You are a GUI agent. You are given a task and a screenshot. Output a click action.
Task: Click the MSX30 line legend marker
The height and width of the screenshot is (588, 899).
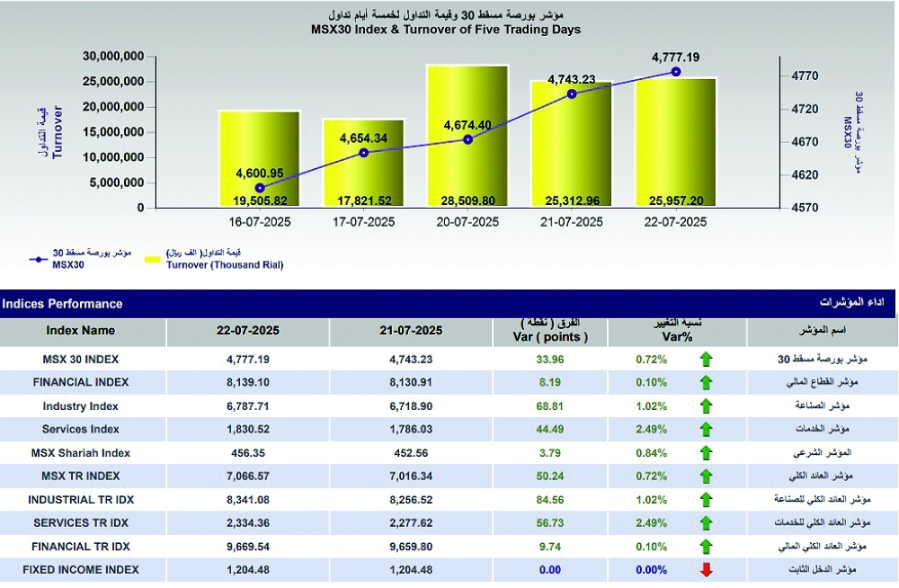coord(39,259)
